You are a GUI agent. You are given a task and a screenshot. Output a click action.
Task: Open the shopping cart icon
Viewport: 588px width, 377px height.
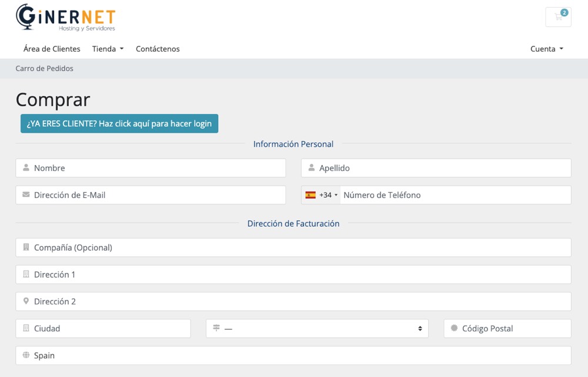(x=558, y=17)
